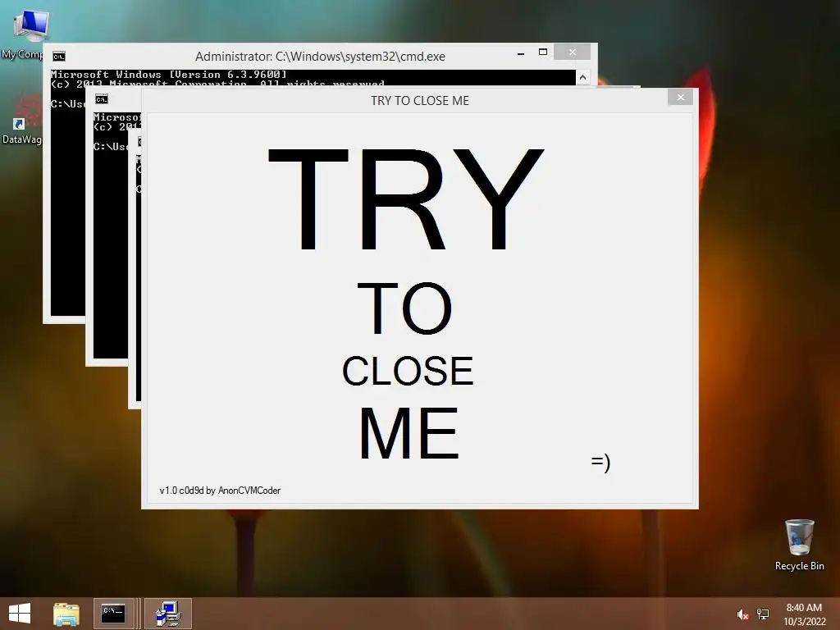Click the 'Administrator: C:\Windows\system32\cmd.exe' title bar

click(320, 57)
